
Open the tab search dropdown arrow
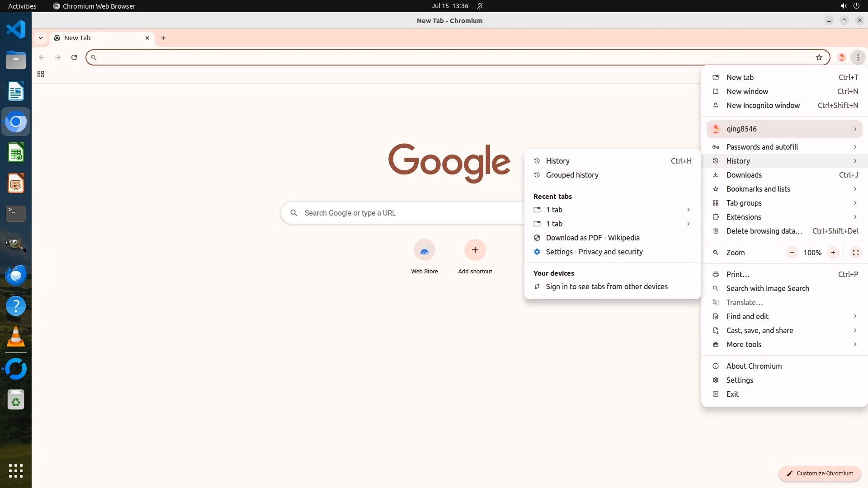point(41,38)
